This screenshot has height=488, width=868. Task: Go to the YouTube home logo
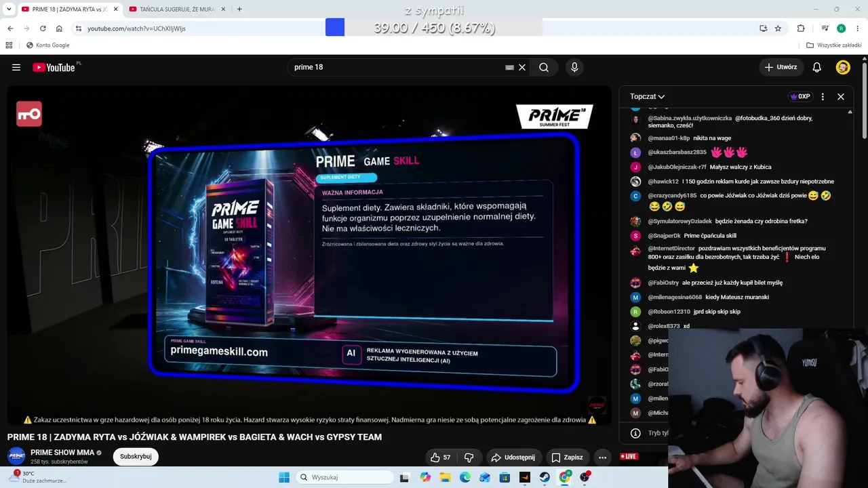[54, 67]
